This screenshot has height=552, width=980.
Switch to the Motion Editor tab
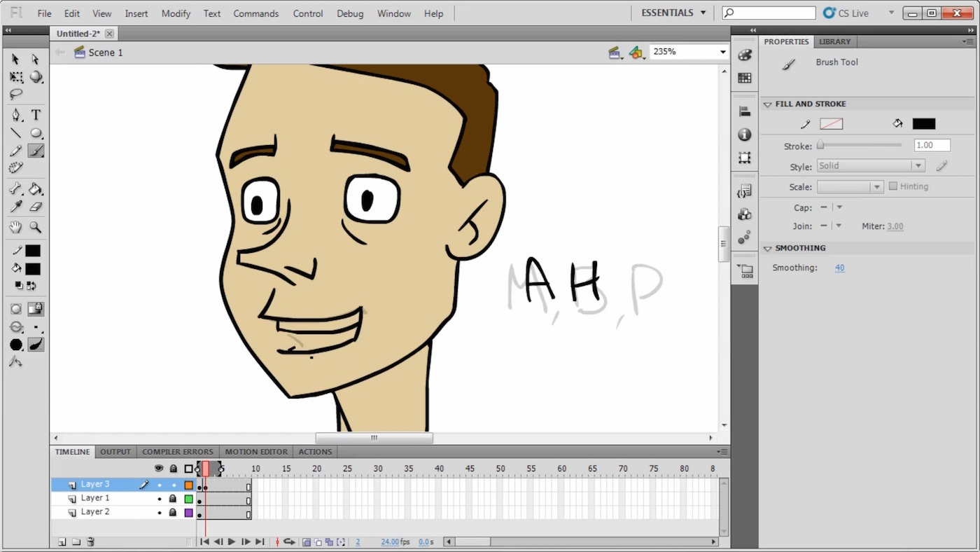pyautogui.click(x=256, y=452)
